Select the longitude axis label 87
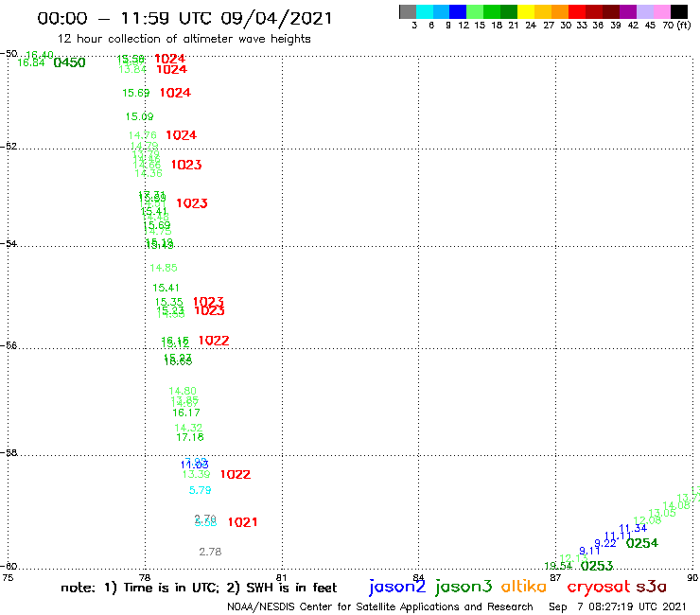This screenshot has height=615, width=700. click(x=555, y=577)
